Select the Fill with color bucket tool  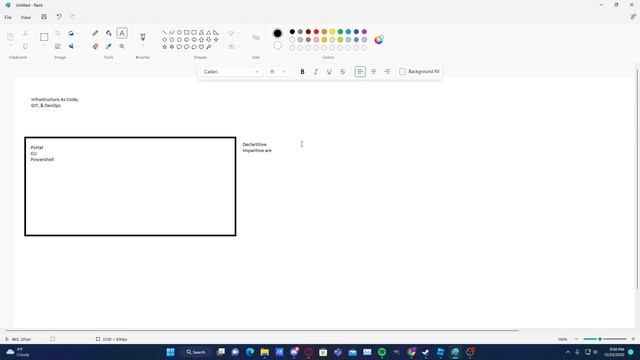click(109, 33)
